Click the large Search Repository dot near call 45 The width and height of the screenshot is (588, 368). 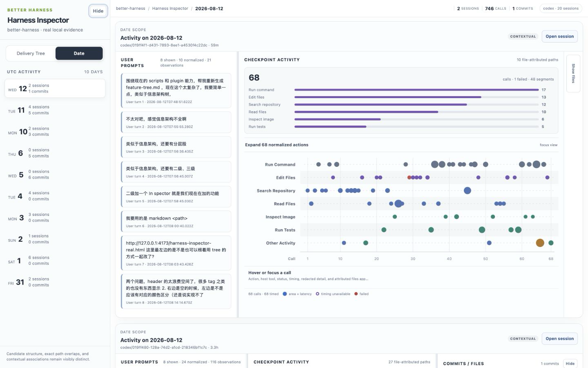tap(468, 191)
